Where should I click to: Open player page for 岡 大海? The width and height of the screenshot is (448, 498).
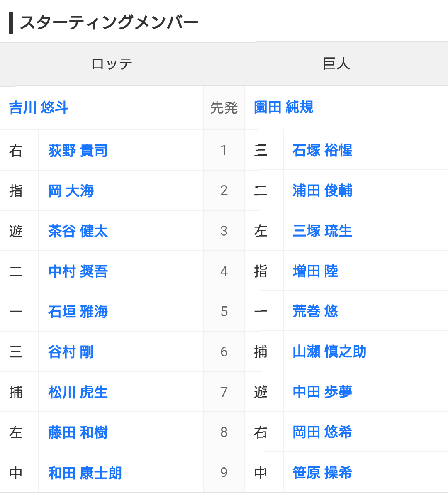[x=71, y=191]
